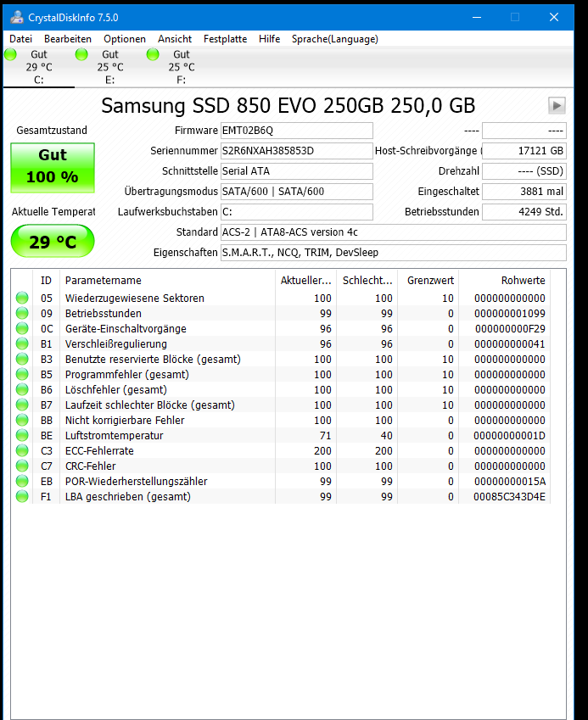This screenshot has height=720, width=588.
Task: Select the Verschleißregulierung parameter name
Action: [115, 344]
